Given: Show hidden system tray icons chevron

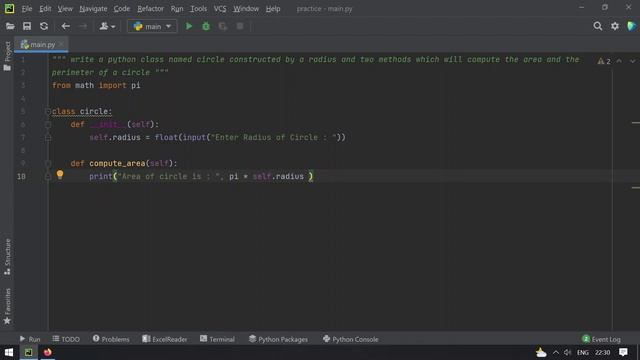Looking at the screenshot, I should tap(556, 352).
